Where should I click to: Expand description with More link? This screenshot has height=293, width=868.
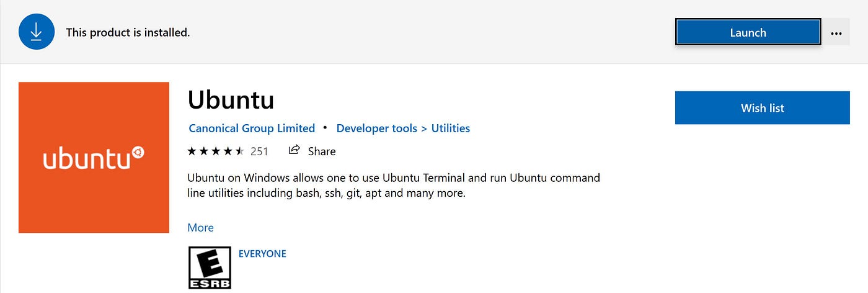[x=200, y=228]
